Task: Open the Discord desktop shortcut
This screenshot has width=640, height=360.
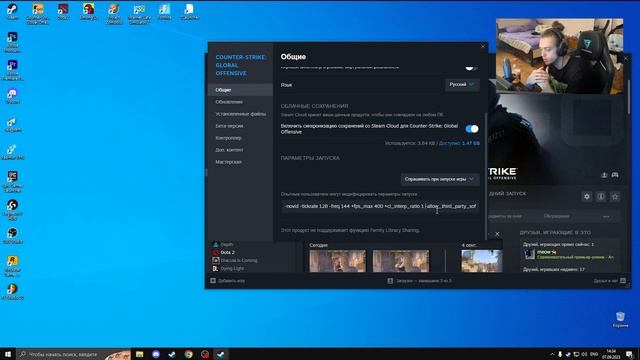Action: [x=12, y=96]
